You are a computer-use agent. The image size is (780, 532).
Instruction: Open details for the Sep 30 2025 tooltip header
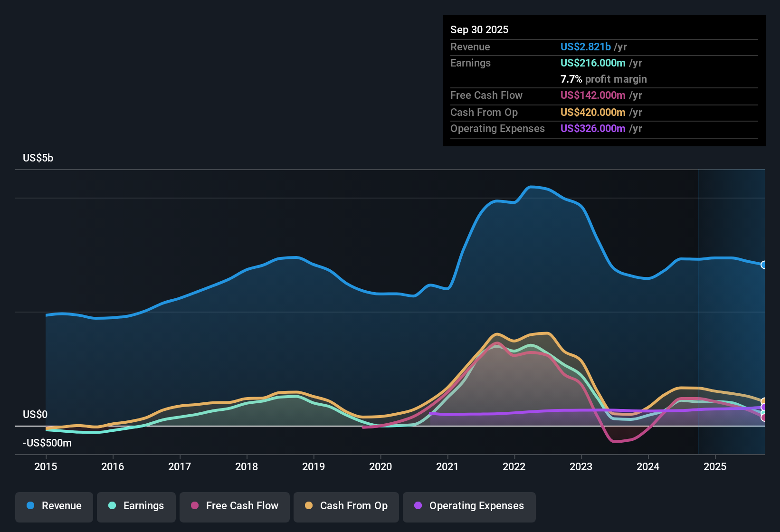[x=479, y=29]
